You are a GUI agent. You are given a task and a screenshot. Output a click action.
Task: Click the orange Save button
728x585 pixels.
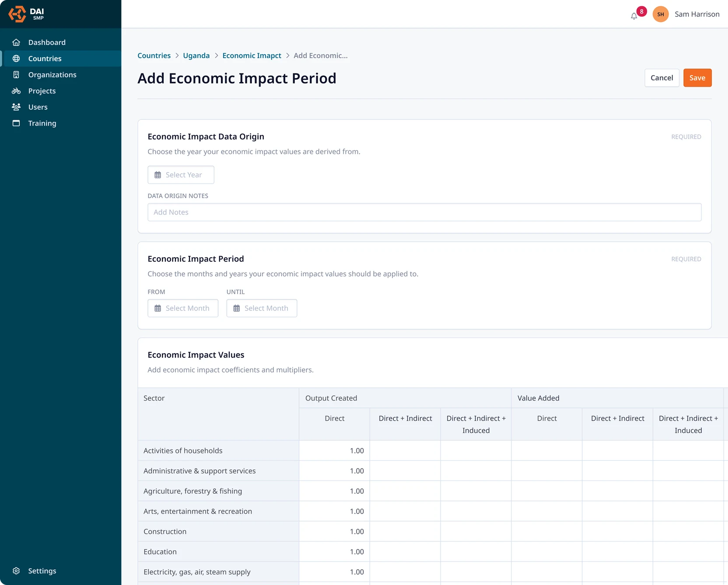point(697,78)
